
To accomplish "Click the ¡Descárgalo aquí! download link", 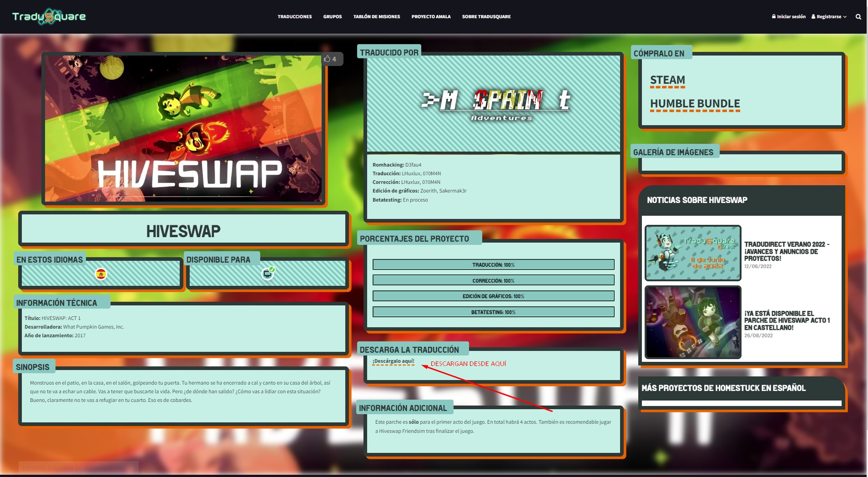I will point(394,361).
